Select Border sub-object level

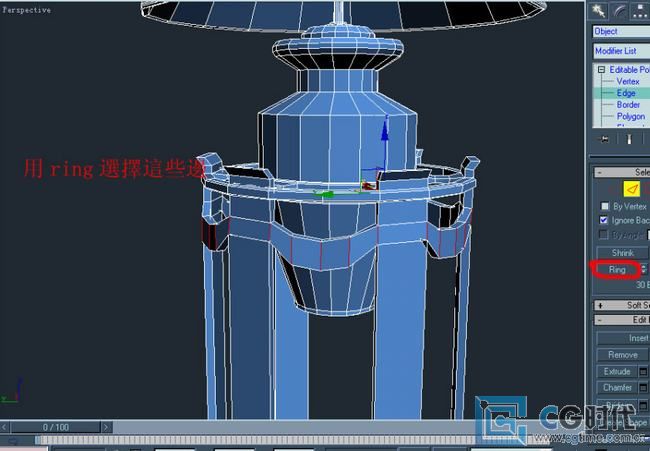click(628, 104)
